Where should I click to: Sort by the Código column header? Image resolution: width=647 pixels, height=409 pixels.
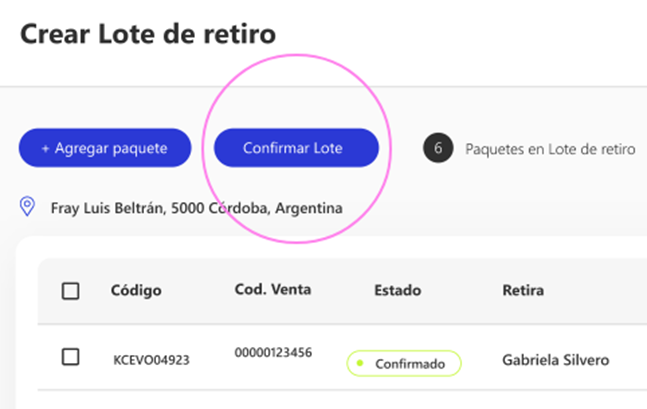[136, 291]
